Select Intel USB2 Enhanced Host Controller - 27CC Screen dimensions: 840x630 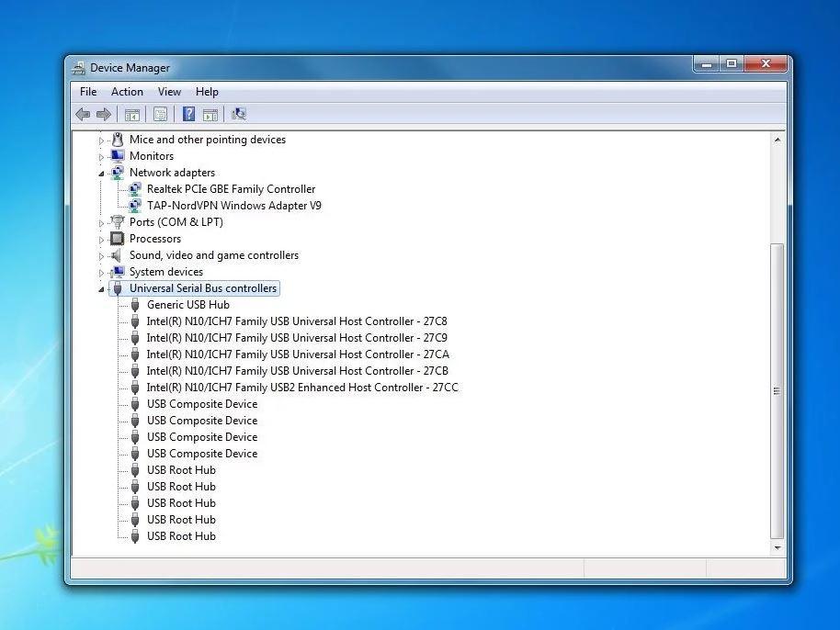click(x=301, y=388)
